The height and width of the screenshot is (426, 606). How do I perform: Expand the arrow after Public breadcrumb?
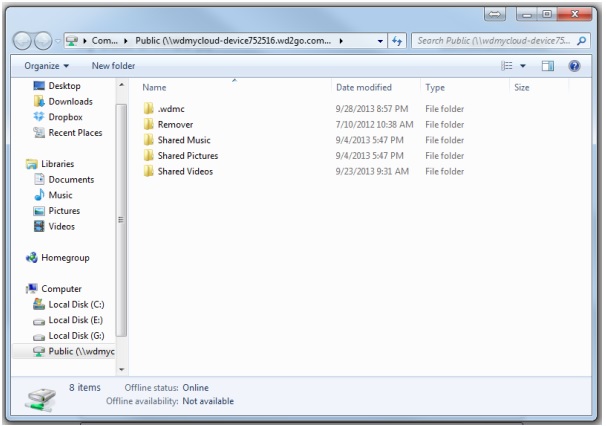[x=341, y=41]
